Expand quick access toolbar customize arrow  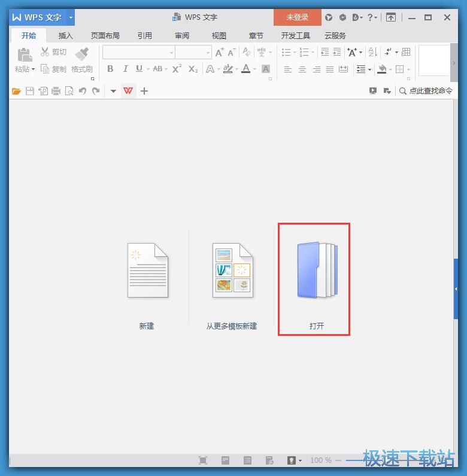coord(113,91)
